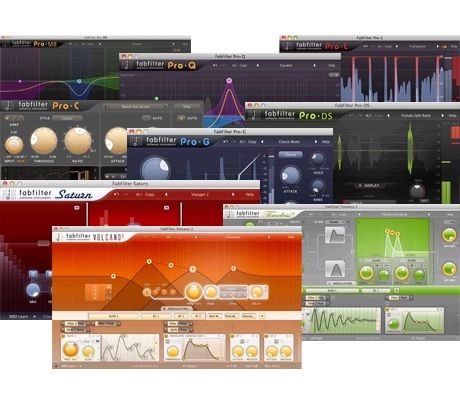This screenshot has height=416, width=460.
Task: Click the undo arrow in Pro-Q header
Action: (x=215, y=66)
